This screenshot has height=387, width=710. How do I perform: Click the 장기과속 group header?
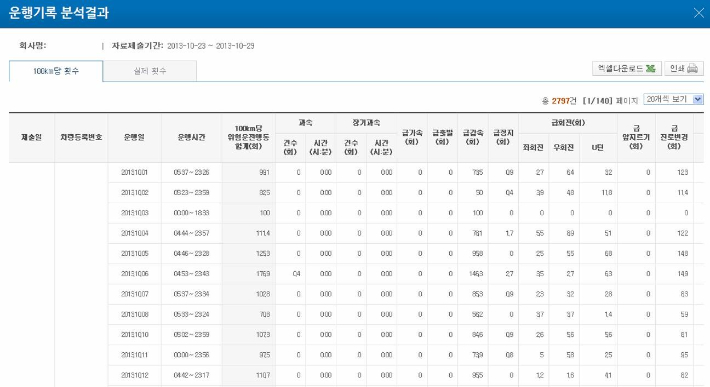366,123
